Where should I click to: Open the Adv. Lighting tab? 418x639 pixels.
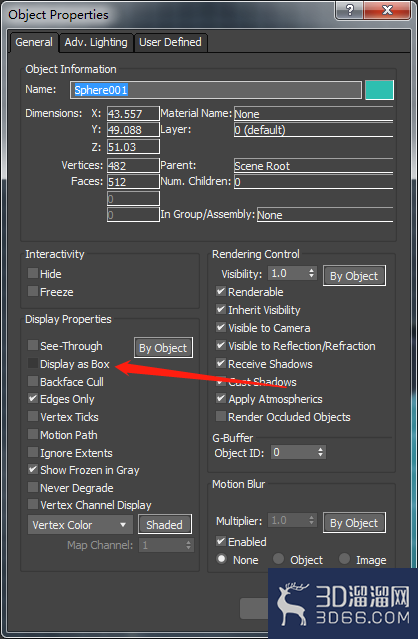pyautogui.click(x=96, y=42)
